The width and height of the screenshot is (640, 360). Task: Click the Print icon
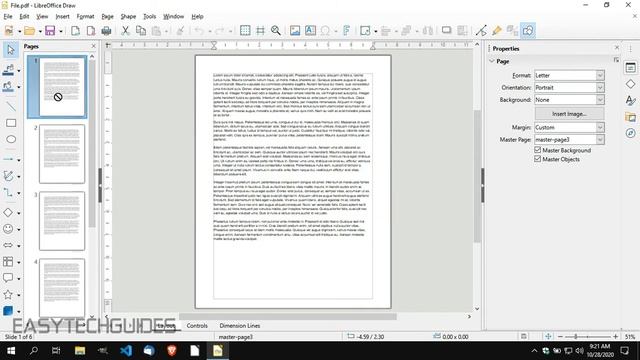click(x=106, y=31)
